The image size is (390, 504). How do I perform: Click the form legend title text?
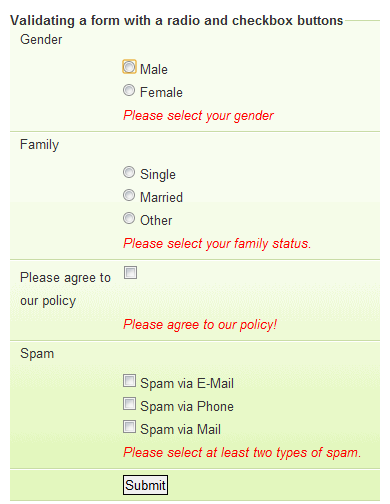coord(177,21)
